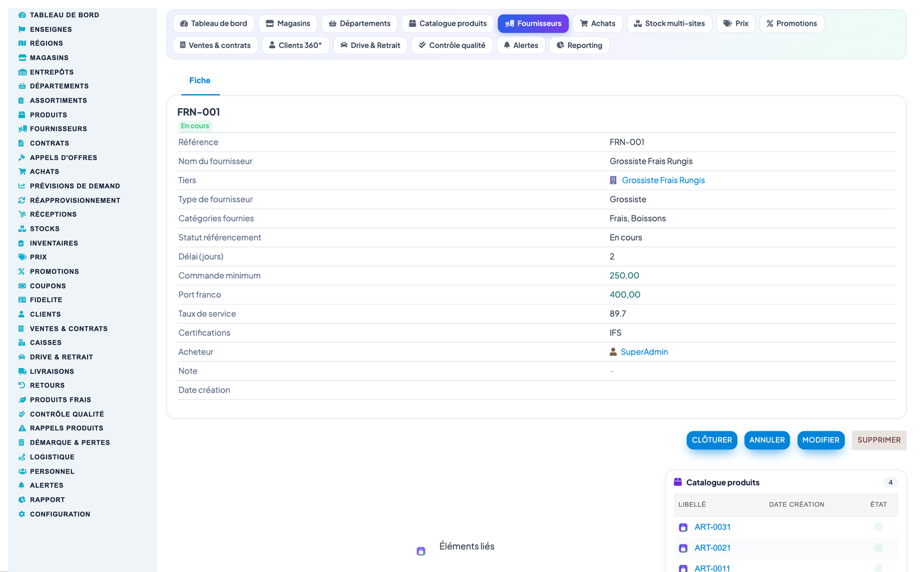Click the Fournisseurs dolly icon in sidebar
The height and width of the screenshot is (572, 924).
click(22, 129)
